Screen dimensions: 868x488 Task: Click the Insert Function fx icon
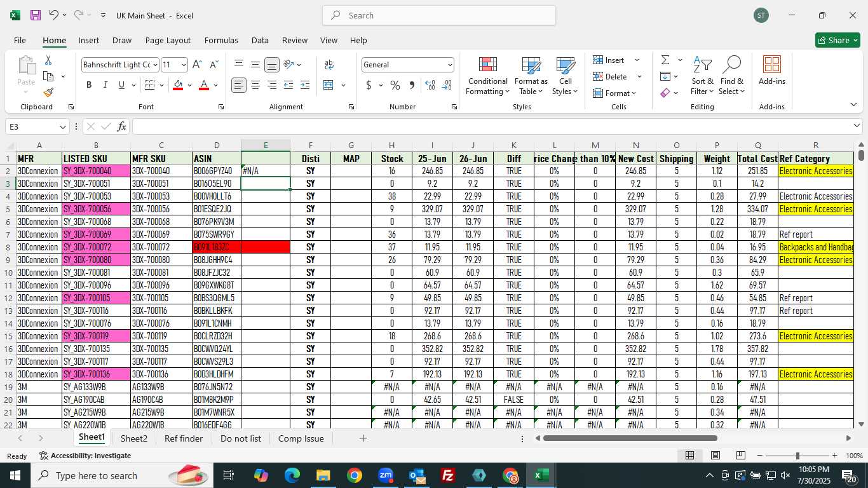(x=121, y=126)
